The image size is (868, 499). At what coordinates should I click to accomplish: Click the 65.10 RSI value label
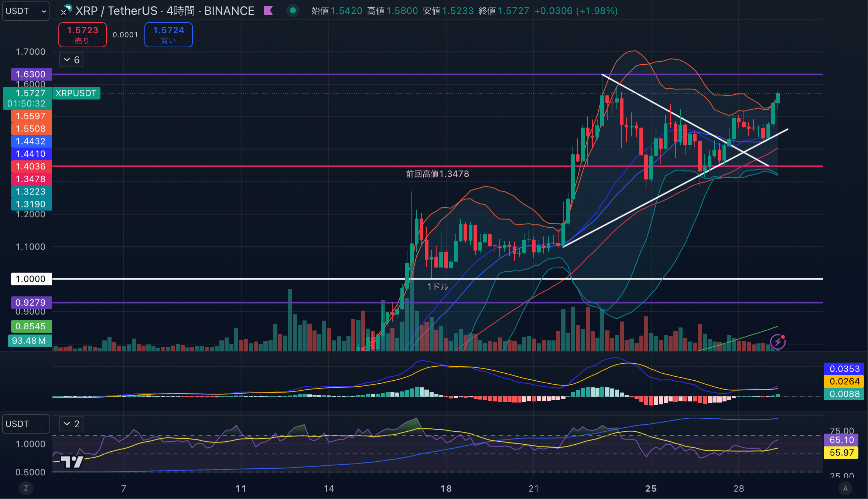coord(841,440)
